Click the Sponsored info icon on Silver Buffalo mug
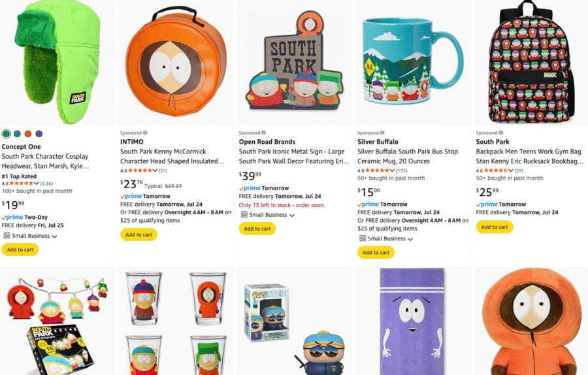 [383, 133]
